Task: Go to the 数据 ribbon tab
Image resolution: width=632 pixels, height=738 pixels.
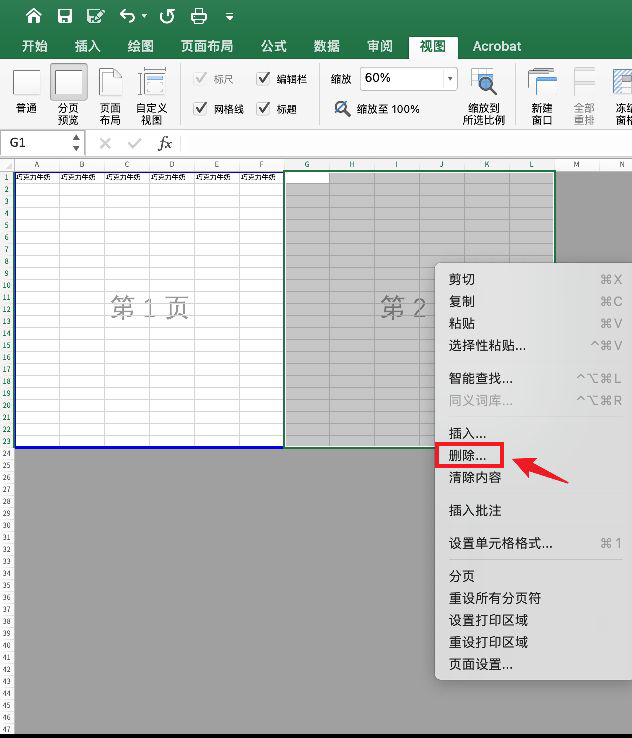Action: coord(327,46)
